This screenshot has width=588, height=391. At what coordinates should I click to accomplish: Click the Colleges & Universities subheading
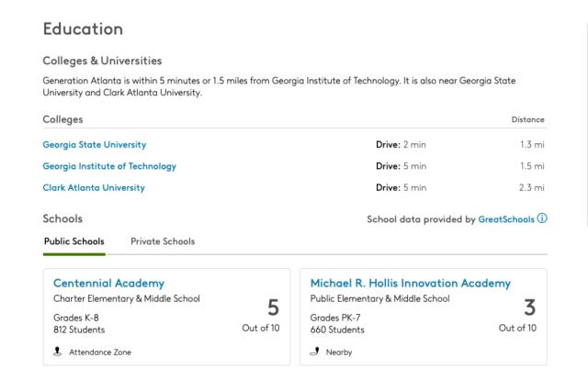(x=102, y=61)
